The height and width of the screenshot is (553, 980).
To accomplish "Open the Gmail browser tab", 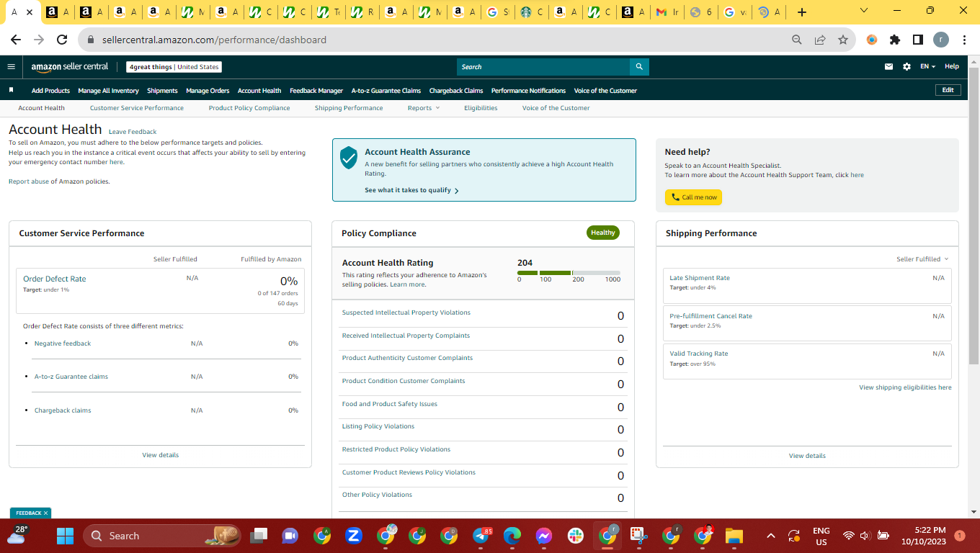I will [x=667, y=12].
